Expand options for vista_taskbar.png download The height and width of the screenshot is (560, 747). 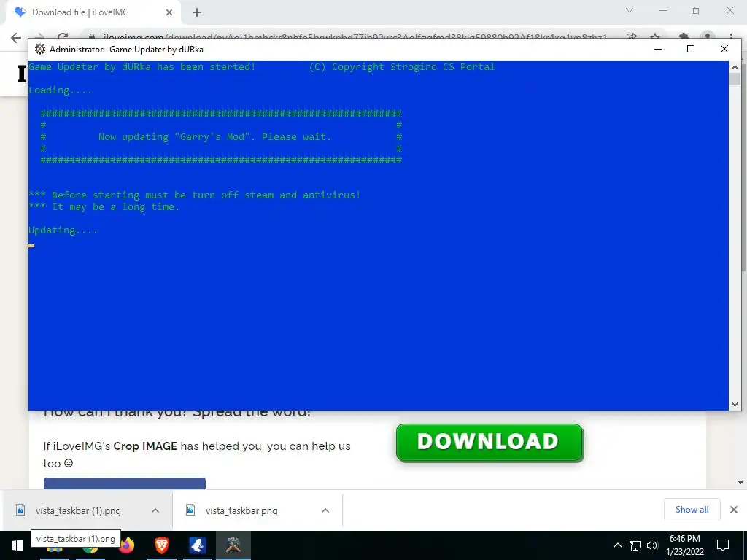[325, 510]
